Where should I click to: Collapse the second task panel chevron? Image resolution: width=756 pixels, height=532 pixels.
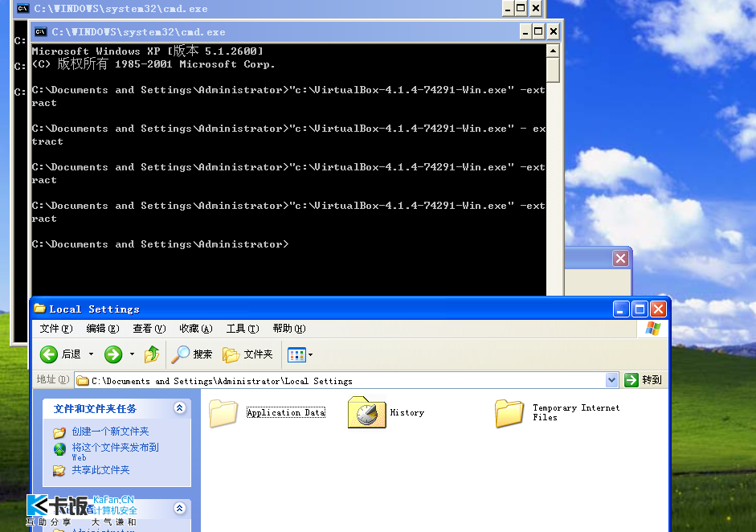(180, 508)
